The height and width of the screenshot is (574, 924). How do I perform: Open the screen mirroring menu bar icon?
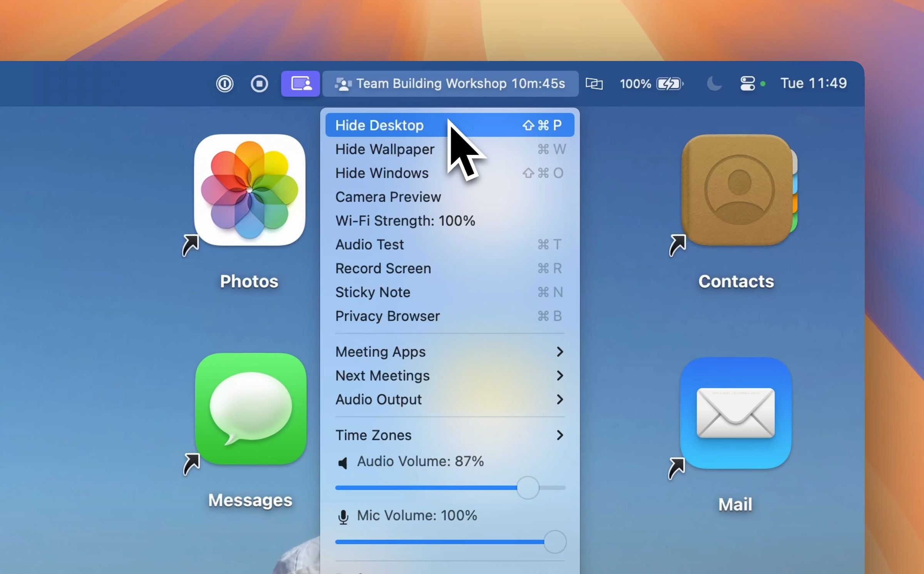594,84
